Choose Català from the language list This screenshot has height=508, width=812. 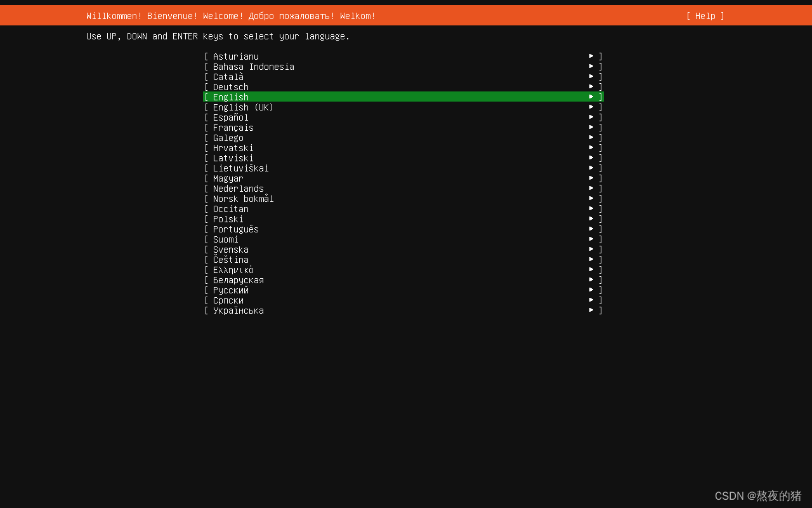click(403, 76)
